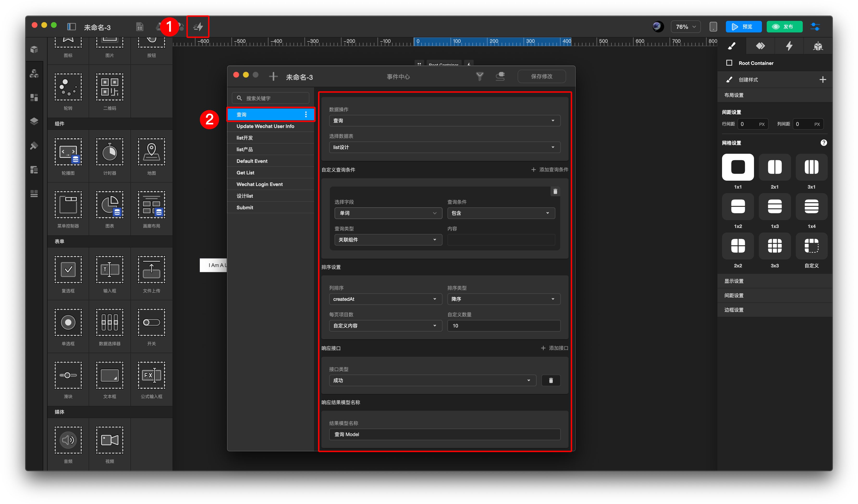Select the 3x1 grid layout
Image resolution: width=858 pixels, height=504 pixels.
[811, 167]
